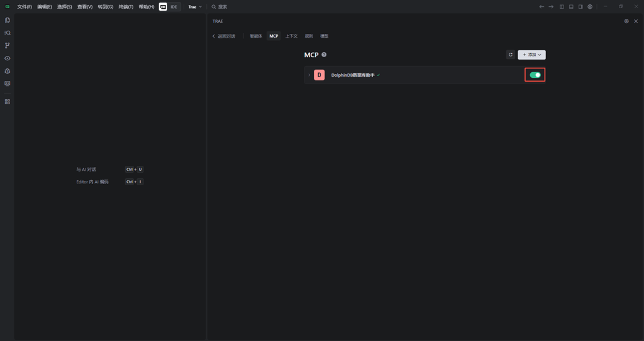This screenshot has height=341, width=644.
Task: Open the file explorer sidebar icon
Action: (8, 20)
